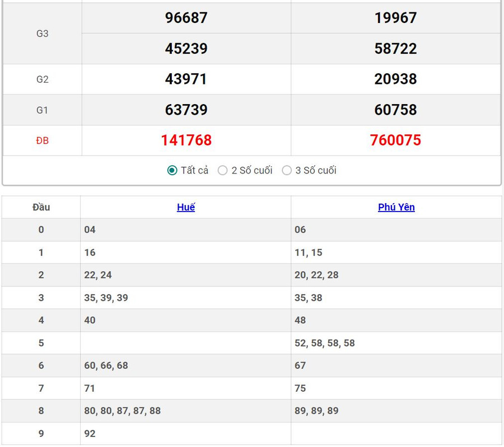Click the special prize number 760075
The width and height of the screenshot is (504, 447).
pyautogui.click(x=395, y=140)
